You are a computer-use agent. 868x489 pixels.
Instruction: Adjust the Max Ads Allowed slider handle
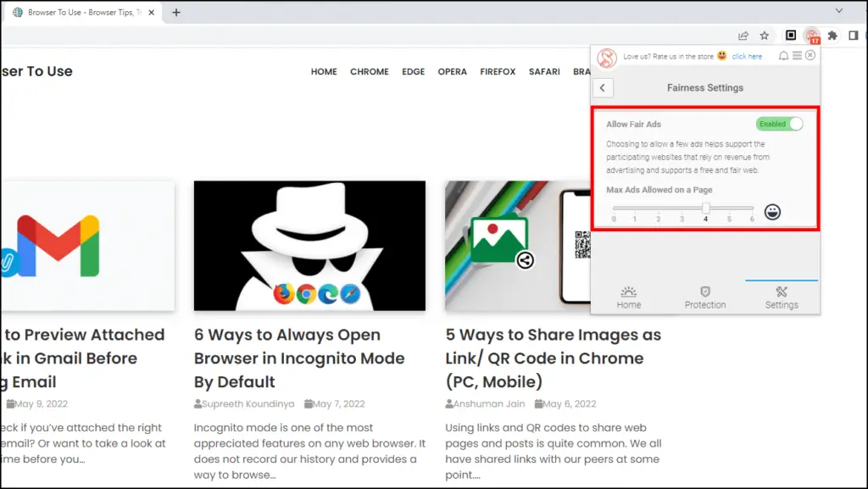(706, 208)
